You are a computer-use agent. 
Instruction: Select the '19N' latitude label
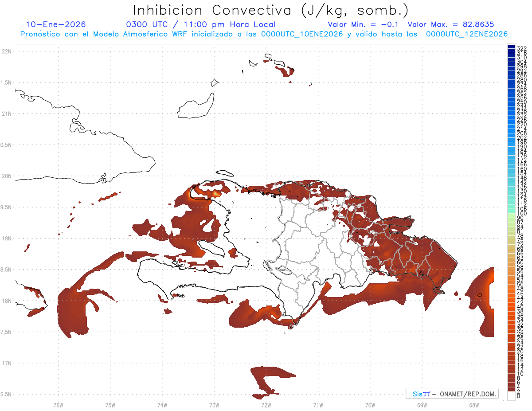tap(7, 239)
